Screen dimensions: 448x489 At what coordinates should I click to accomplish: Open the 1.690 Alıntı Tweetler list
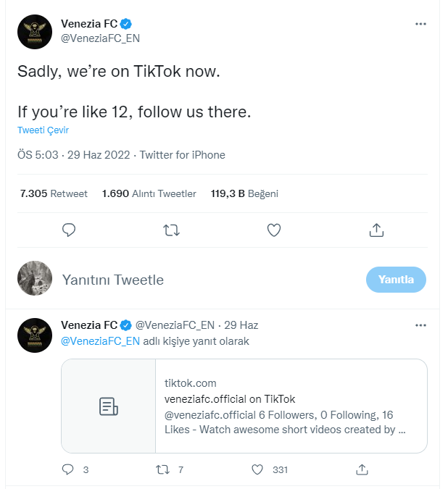[x=149, y=193]
